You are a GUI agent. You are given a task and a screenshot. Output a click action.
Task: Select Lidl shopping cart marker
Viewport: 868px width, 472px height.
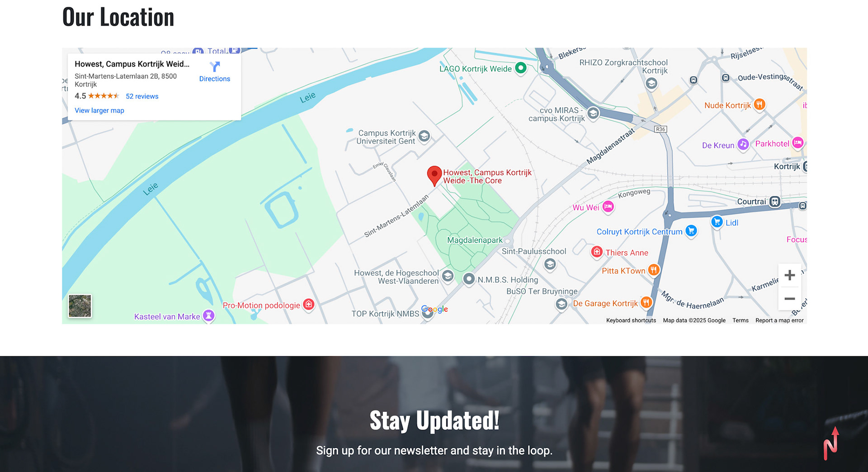click(x=717, y=222)
